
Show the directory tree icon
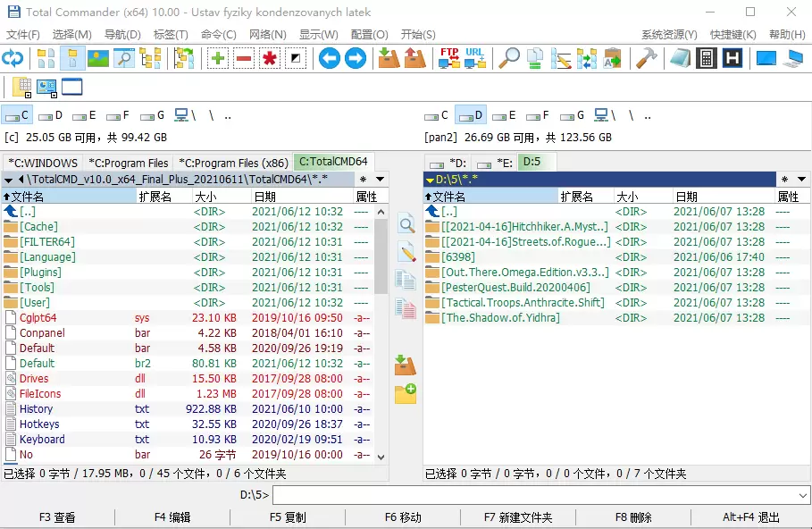[150, 58]
